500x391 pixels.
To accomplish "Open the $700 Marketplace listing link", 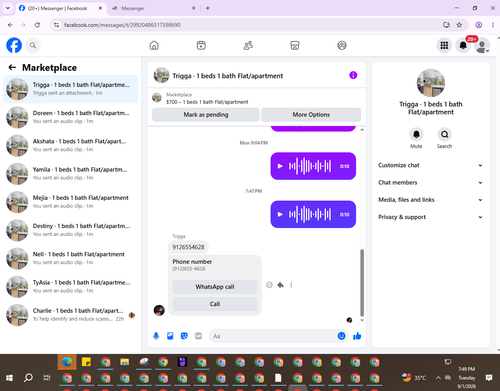I will pyautogui.click(x=207, y=102).
